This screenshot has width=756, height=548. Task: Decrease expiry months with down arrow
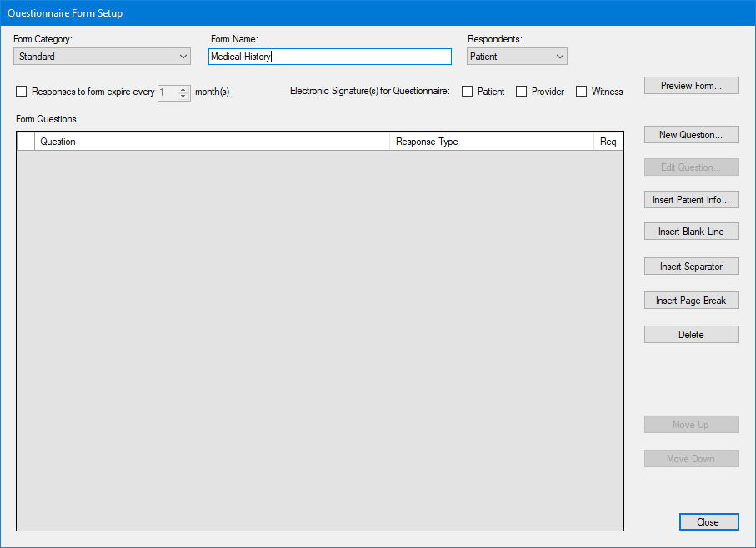[x=183, y=97]
